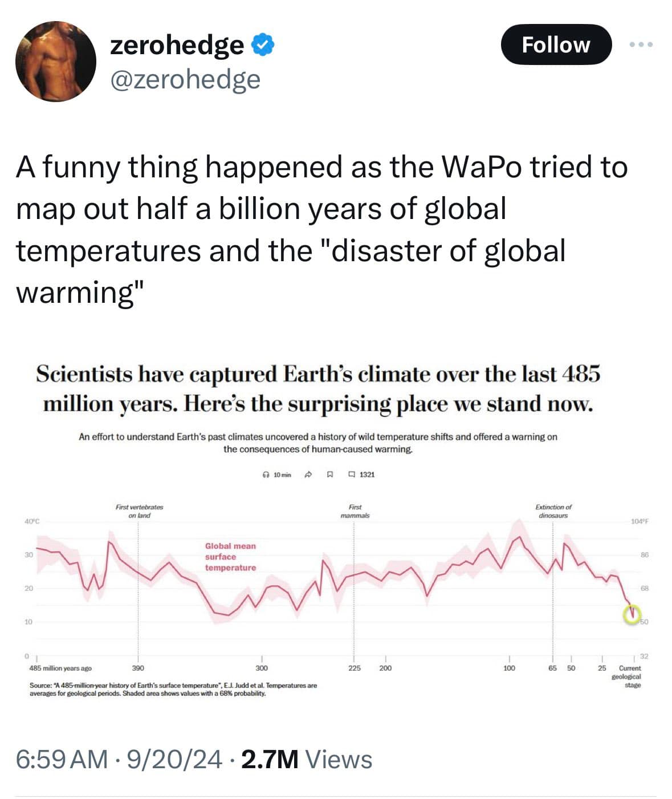The height and width of the screenshot is (799, 672).
Task: Click the zerohedge display name
Action: tap(177, 44)
